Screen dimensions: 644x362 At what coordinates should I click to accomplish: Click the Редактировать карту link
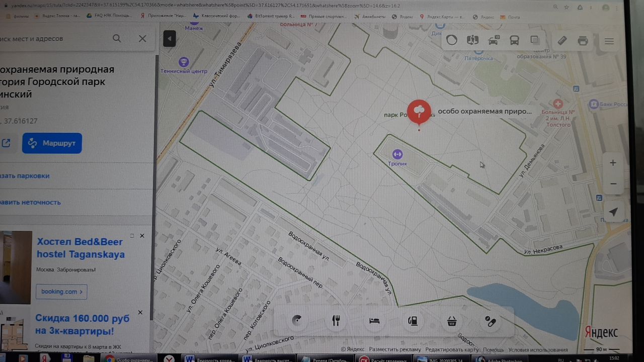(452, 349)
